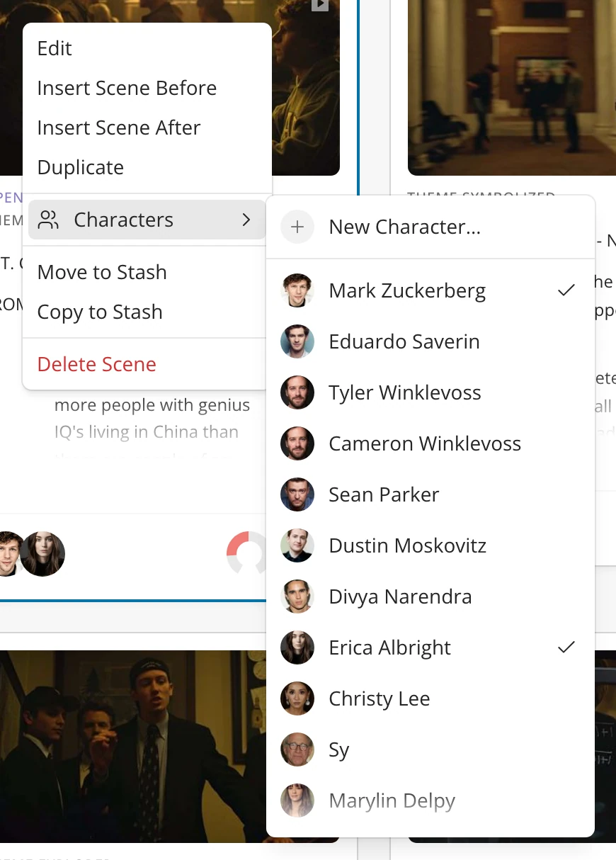This screenshot has width=616, height=860.
Task: Uncheck Erica Albright's checkmark
Action: [566, 647]
